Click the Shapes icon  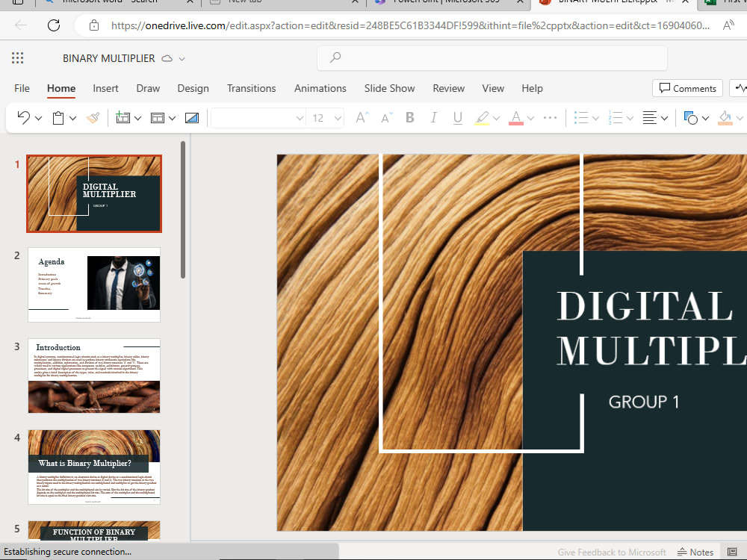(x=691, y=118)
